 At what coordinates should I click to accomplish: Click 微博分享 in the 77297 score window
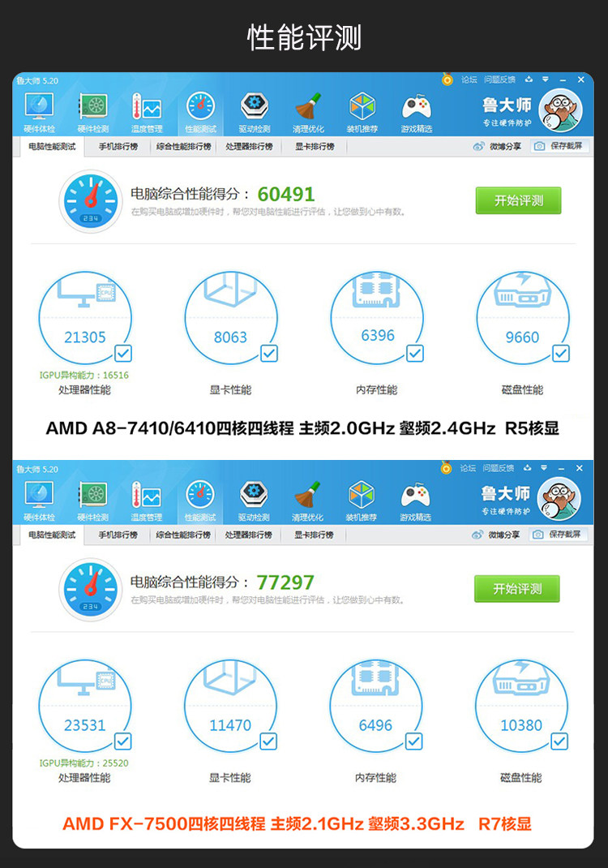pos(496,535)
